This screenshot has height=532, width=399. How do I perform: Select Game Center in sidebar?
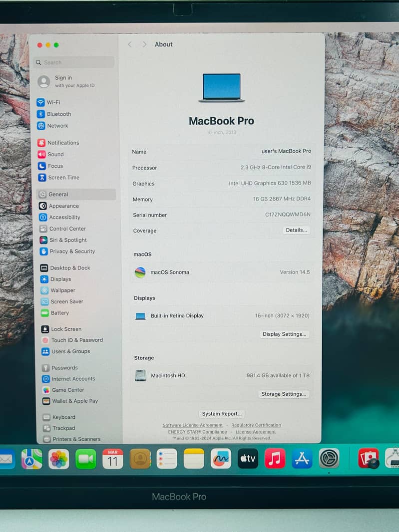pos(63,390)
